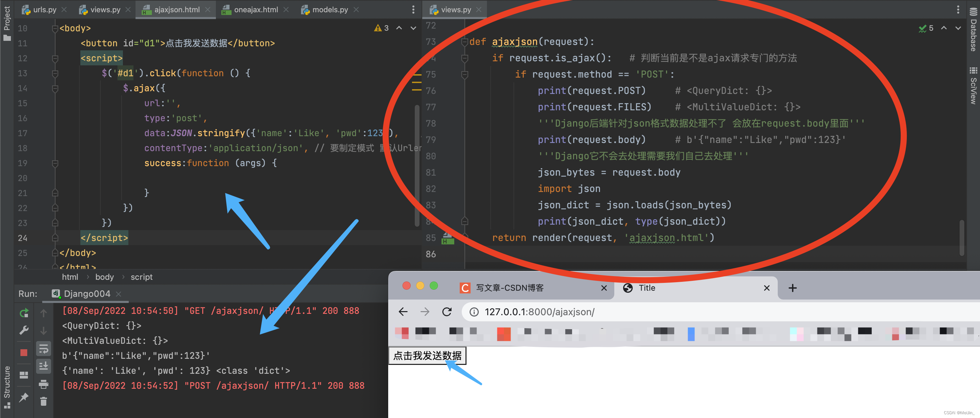This screenshot has height=418, width=980.
Task: Close the Django004 run tab
Action: click(118, 294)
